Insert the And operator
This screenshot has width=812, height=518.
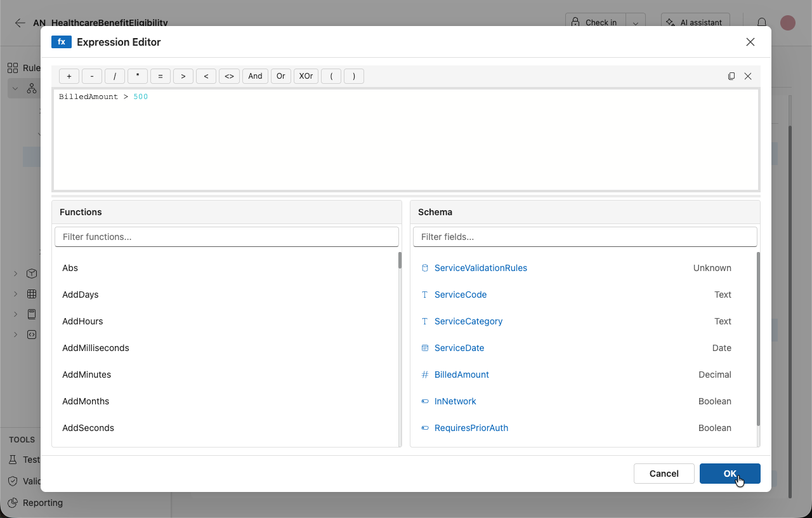[x=255, y=76]
